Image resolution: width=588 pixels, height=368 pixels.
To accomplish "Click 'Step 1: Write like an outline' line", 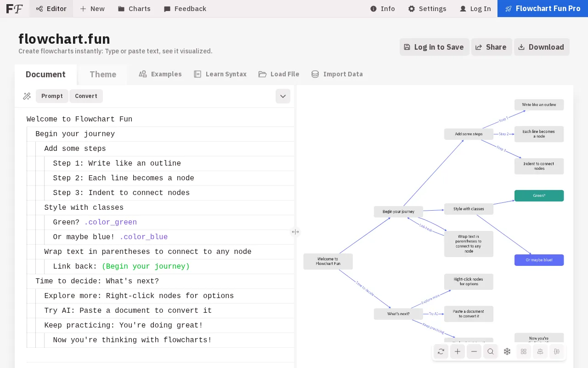I will click(x=117, y=163).
